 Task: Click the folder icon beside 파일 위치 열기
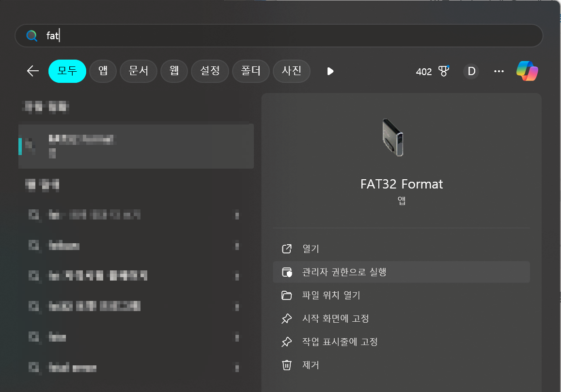point(287,296)
